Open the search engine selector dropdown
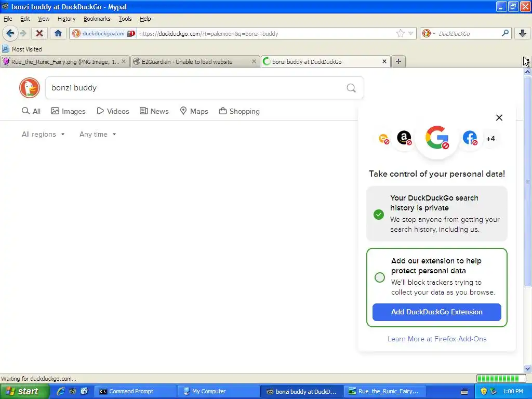 point(429,33)
